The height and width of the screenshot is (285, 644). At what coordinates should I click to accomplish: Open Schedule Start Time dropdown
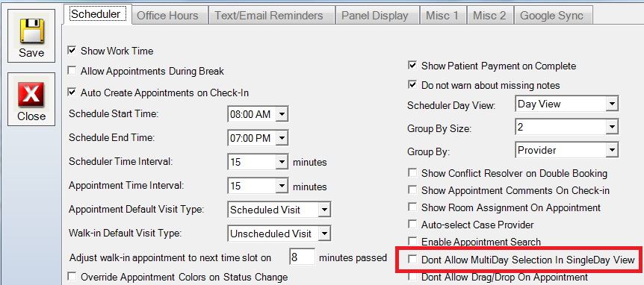[x=282, y=114]
